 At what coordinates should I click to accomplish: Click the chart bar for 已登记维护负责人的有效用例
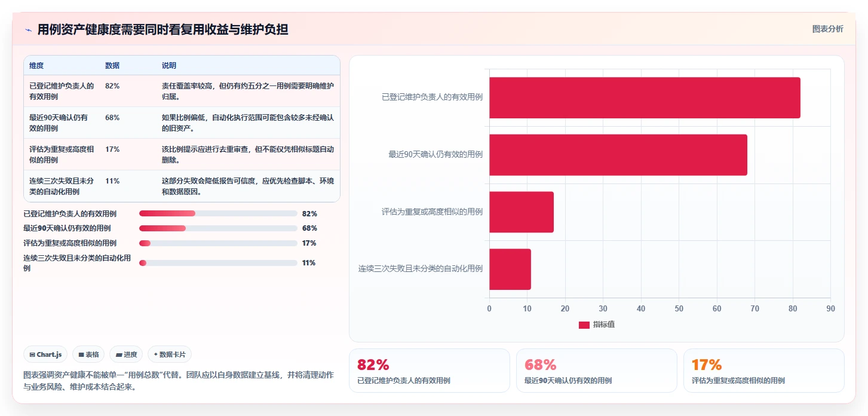(645, 97)
